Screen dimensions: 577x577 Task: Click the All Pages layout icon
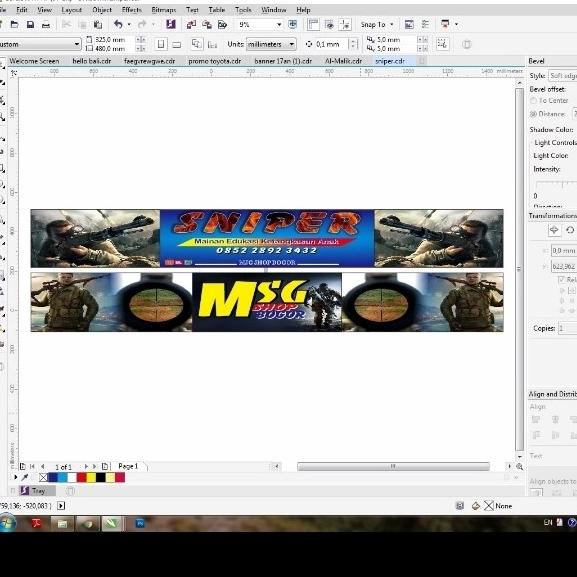197,44
